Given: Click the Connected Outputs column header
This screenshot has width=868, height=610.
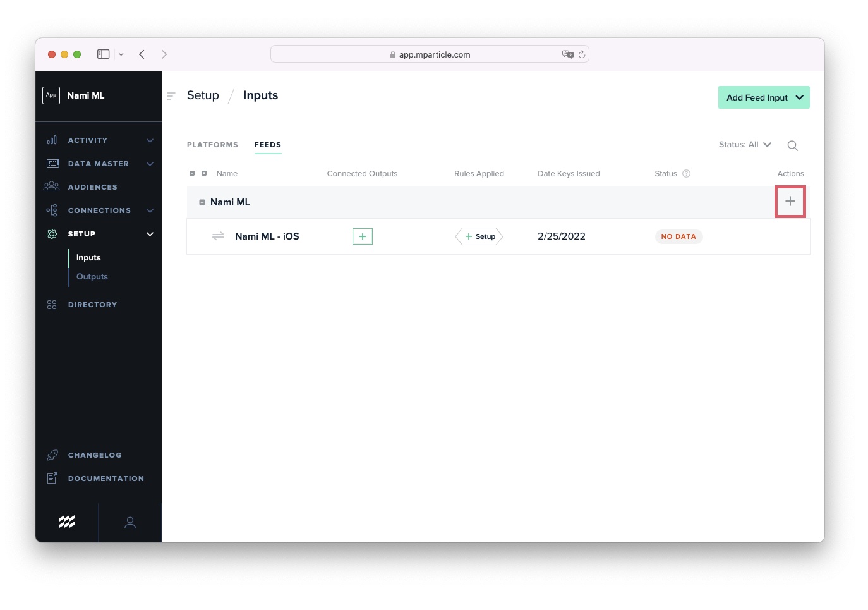Looking at the screenshot, I should point(362,174).
